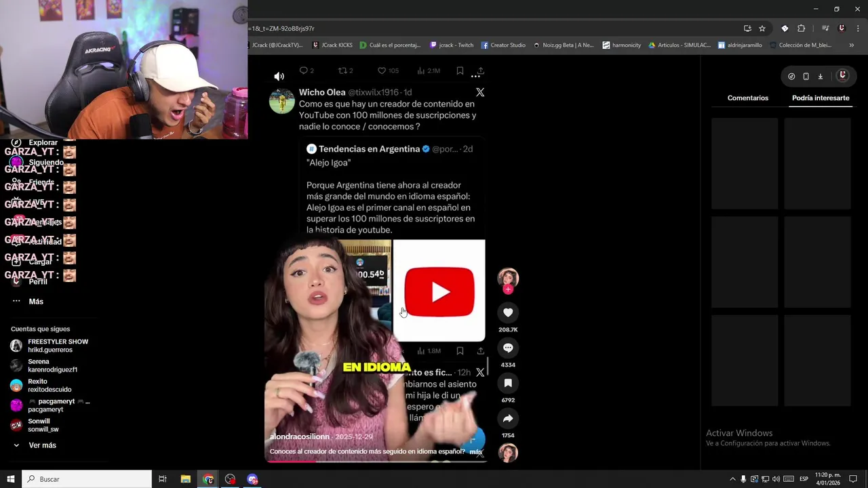Open the TikTok coins icon in top pill
The height and width of the screenshot is (488, 868).
coord(791,77)
